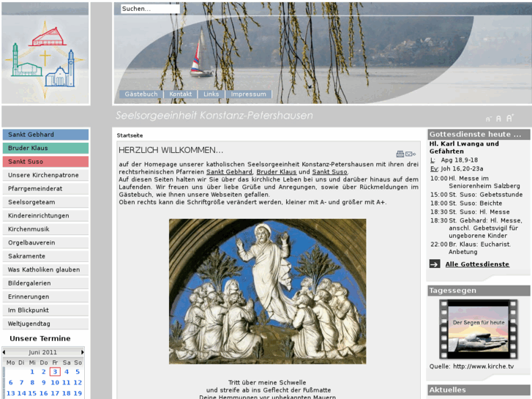Select June 4 in the calendar
This screenshot has height=399, width=532.
click(x=67, y=372)
